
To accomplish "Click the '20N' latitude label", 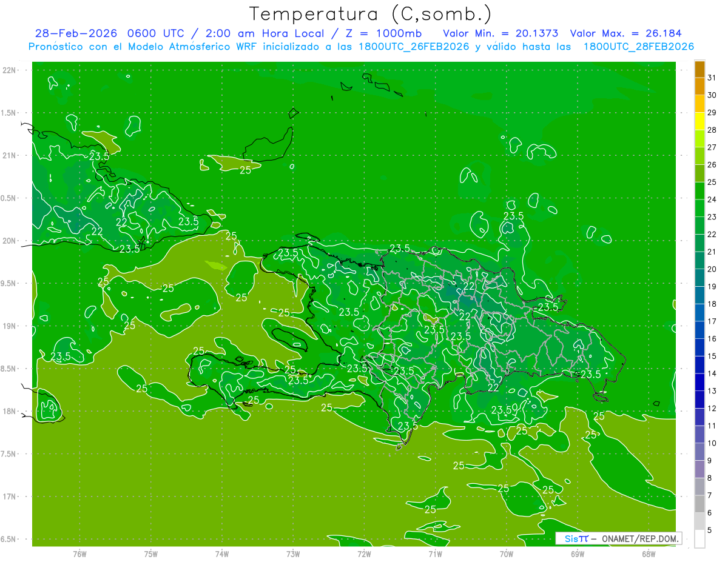I will pyautogui.click(x=9, y=241).
